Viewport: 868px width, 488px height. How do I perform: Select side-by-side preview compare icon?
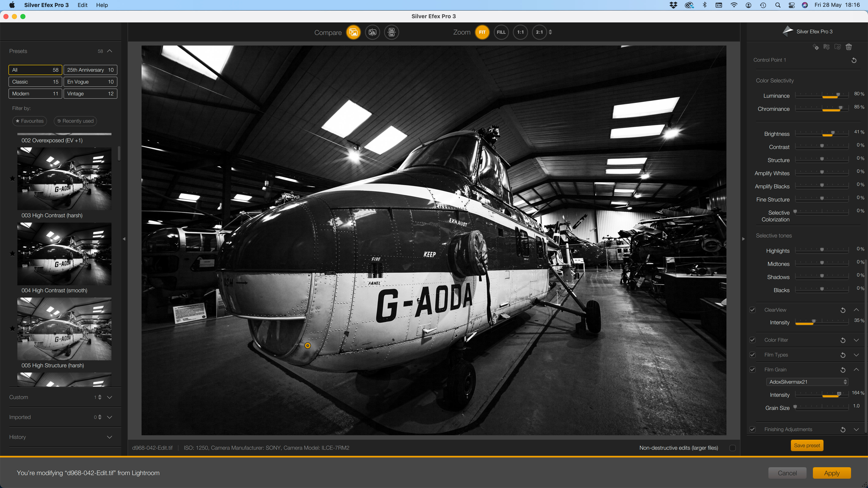click(392, 32)
